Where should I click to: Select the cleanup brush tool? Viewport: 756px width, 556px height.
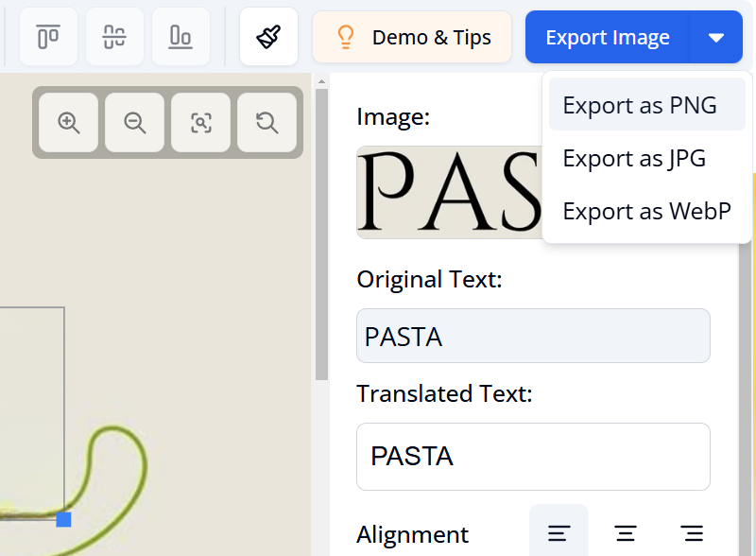pyautogui.click(x=268, y=36)
